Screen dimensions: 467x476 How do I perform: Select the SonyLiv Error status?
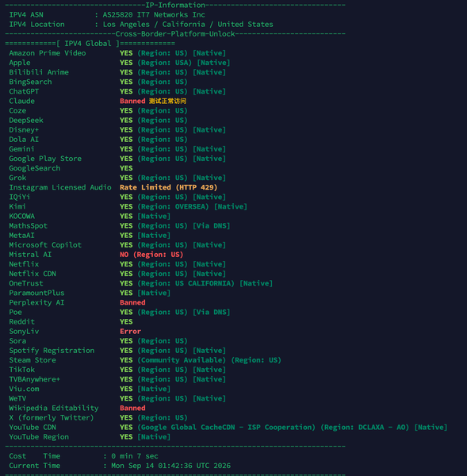coord(131,331)
